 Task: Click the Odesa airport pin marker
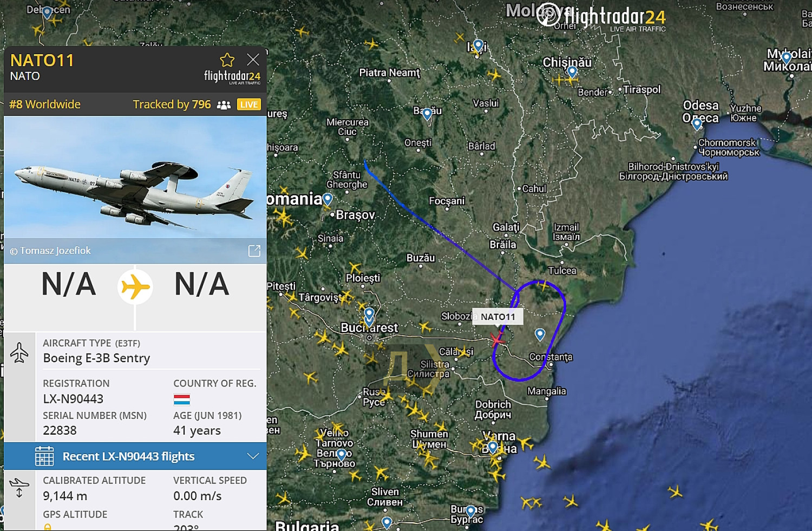tap(697, 124)
